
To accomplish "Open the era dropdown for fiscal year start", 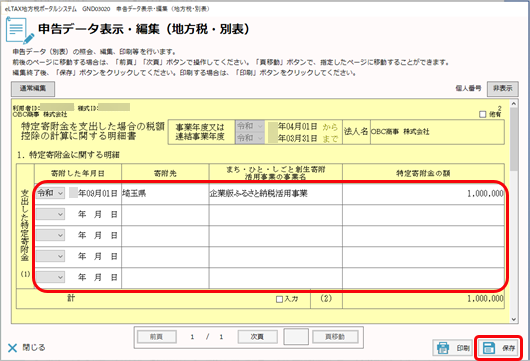I will (x=250, y=126).
